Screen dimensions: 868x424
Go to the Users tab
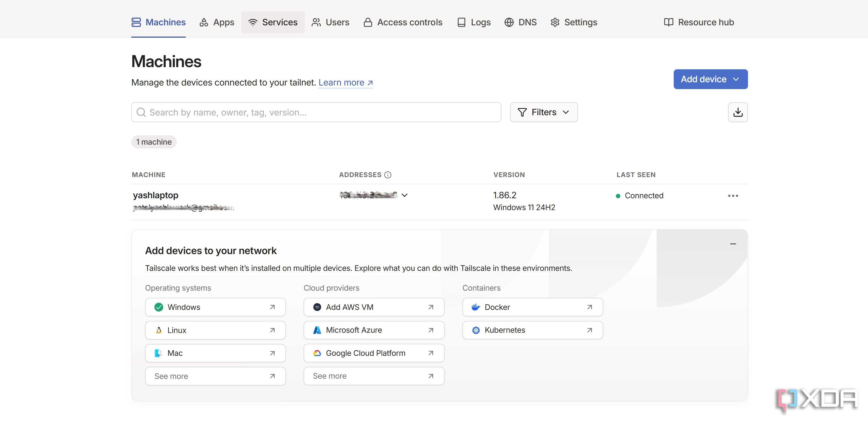[x=330, y=22]
